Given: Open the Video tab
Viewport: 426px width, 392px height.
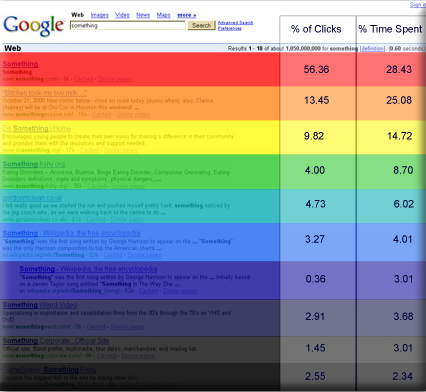Looking at the screenshot, I should tap(122, 15).
